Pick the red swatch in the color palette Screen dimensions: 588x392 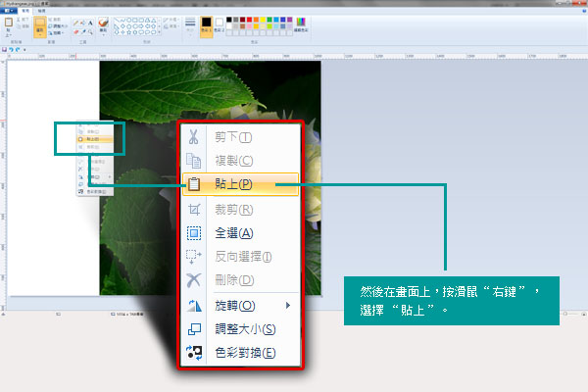point(249,20)
